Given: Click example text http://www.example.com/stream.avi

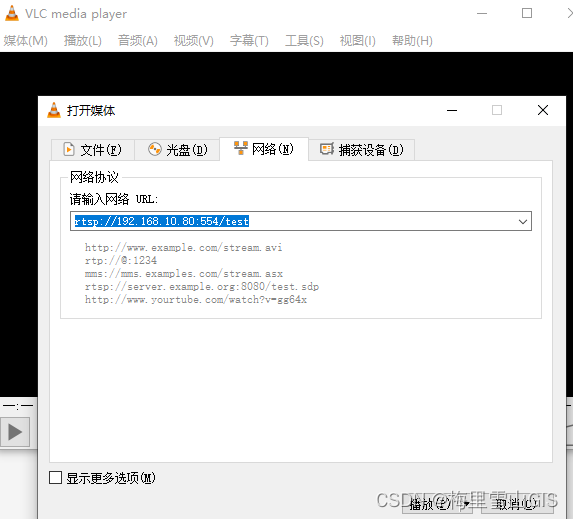Looking at the screenshot, I should (183, 247).
